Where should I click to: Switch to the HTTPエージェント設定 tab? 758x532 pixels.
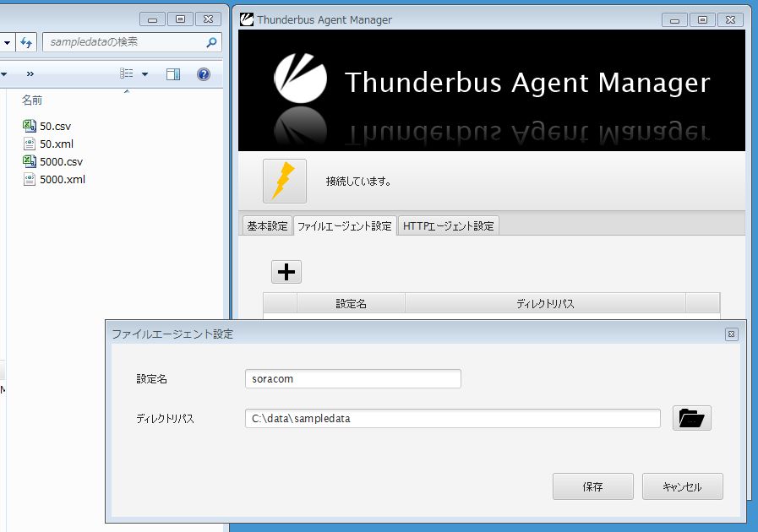tap(449, 226)
